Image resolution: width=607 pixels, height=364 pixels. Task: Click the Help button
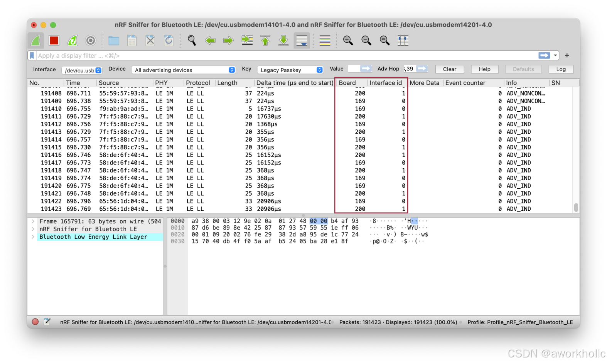[x=485, y=69]
